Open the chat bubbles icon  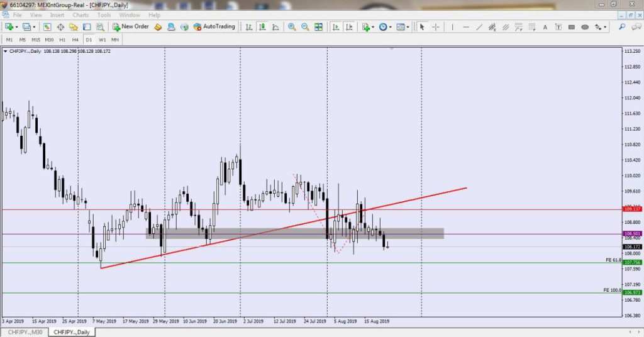coord(636,27)
